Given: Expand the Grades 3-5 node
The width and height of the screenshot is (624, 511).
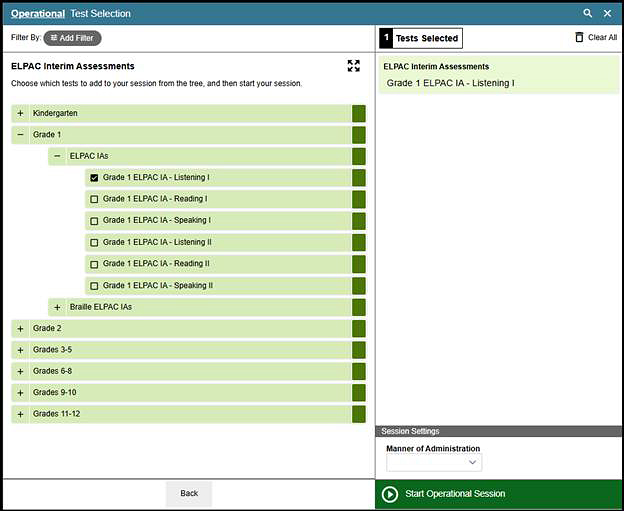Looking at the screenshot, I should tap(20, 350).
